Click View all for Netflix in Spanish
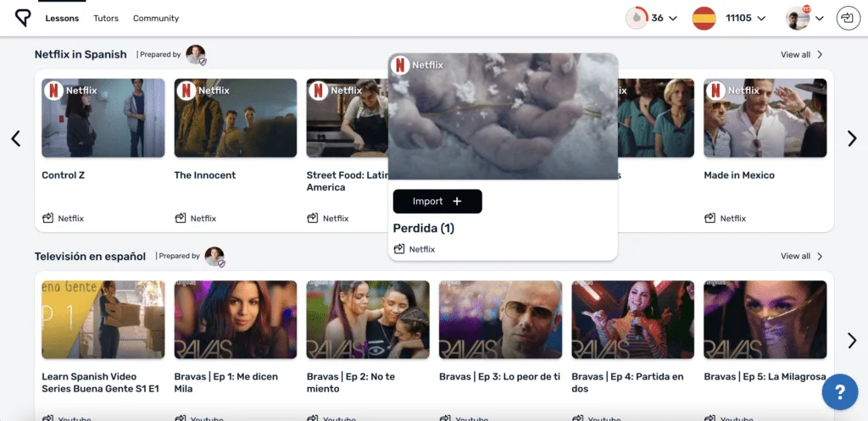Image resolution: width=868 pixels, height=421 pixels. click(801, 55)
